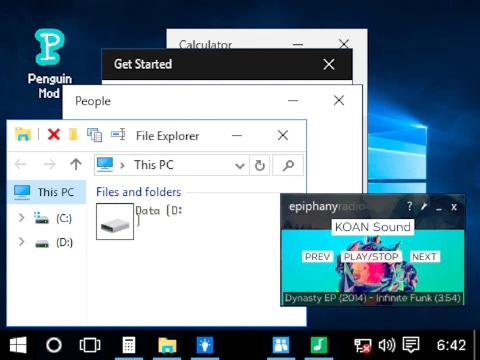
Task: Open the Windows Start menu
Action: pos(18,345)
